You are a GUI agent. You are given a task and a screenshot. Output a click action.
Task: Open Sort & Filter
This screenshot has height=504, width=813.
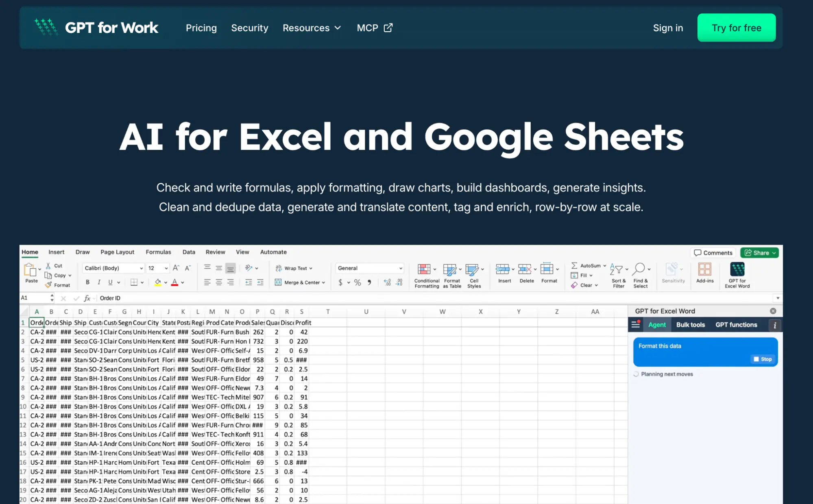pyautogui.click(x=619, y=276)
